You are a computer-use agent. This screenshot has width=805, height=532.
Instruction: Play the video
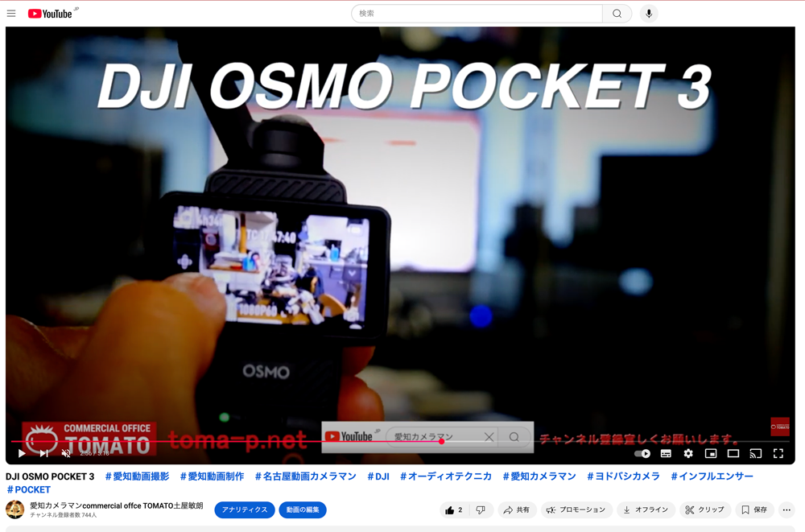click(x=22, y=453)
